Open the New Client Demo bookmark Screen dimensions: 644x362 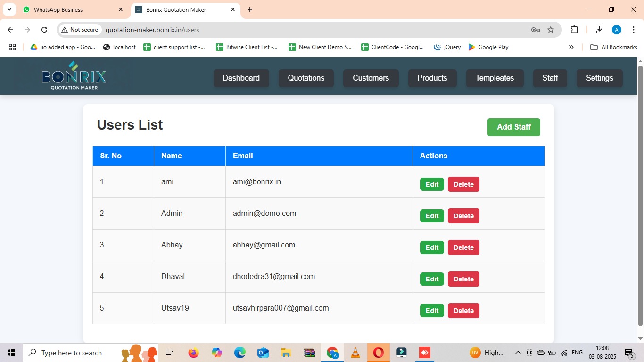pyautogui.click(x=320, y=47)
